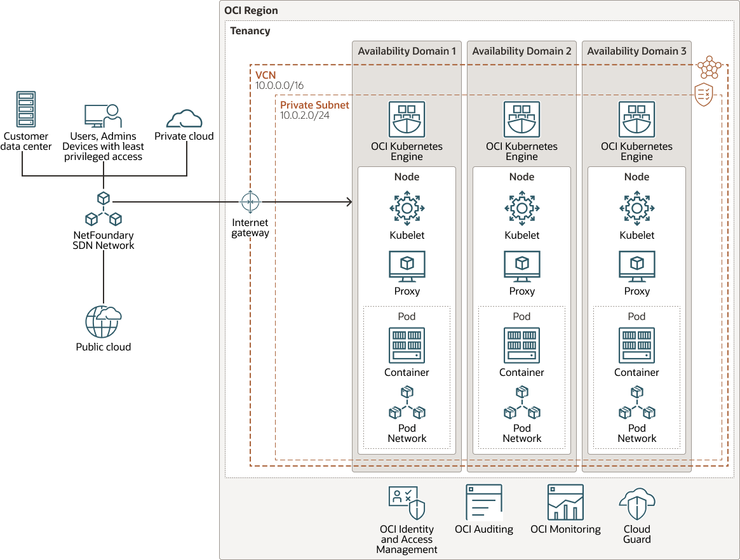Click the Proxy monitor icon in Availability Domain 1
The height and width of the screenshot is (560, 740).
[407, 267]
